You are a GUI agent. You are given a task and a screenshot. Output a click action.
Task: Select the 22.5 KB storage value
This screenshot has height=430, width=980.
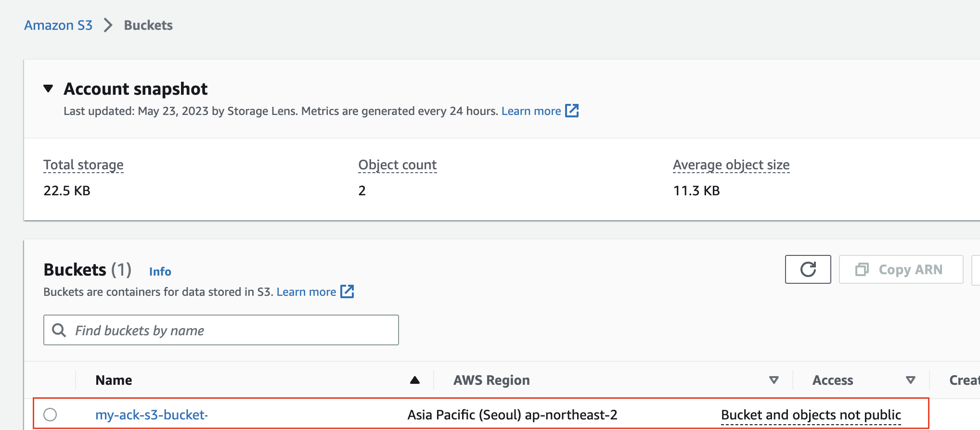[67, 191]
